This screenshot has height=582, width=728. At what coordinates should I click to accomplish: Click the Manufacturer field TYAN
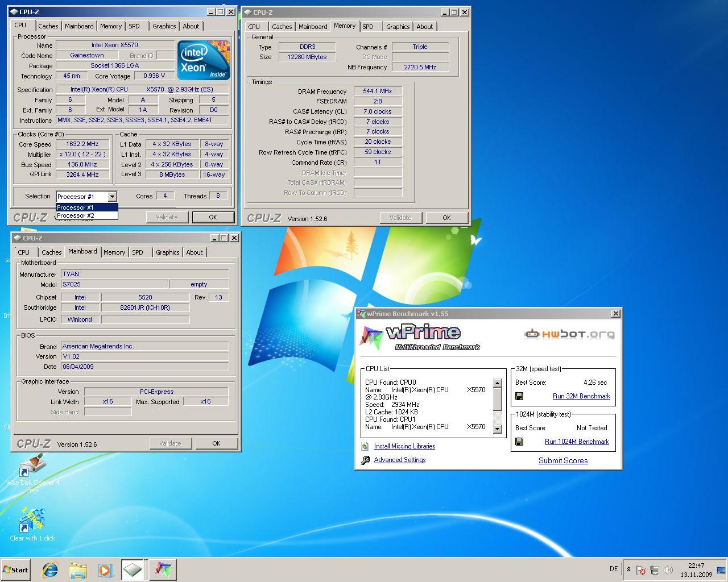[x=144, y=274]
